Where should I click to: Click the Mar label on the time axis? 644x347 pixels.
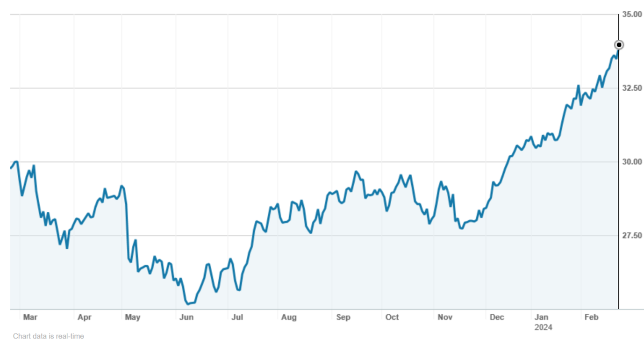coord(30,318)
